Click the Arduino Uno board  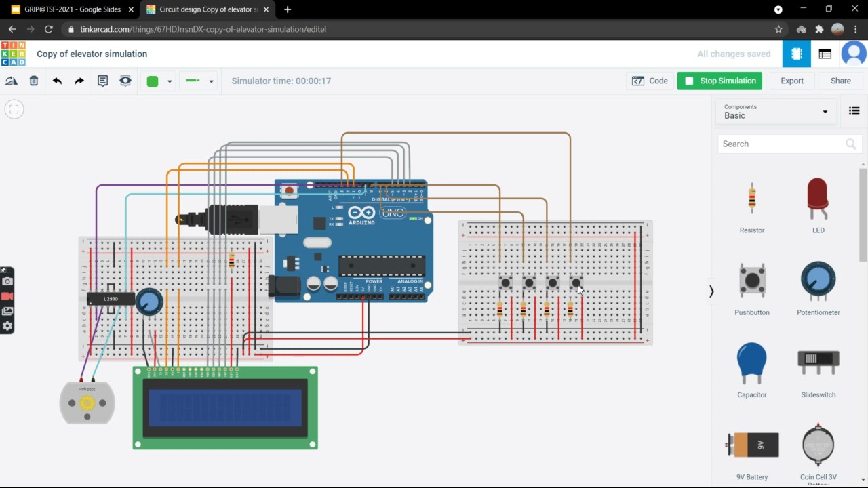tap(351, 240)
